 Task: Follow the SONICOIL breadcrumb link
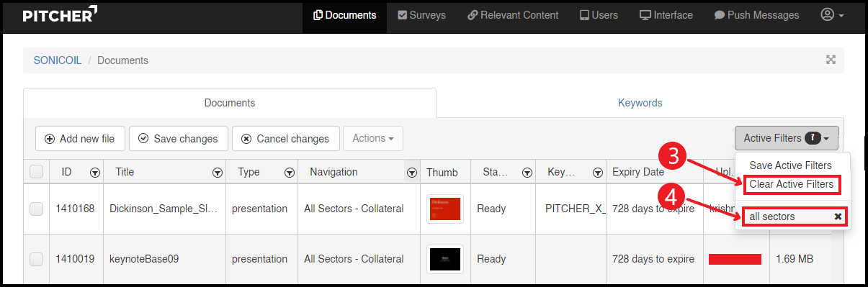(x=58, y=60)
